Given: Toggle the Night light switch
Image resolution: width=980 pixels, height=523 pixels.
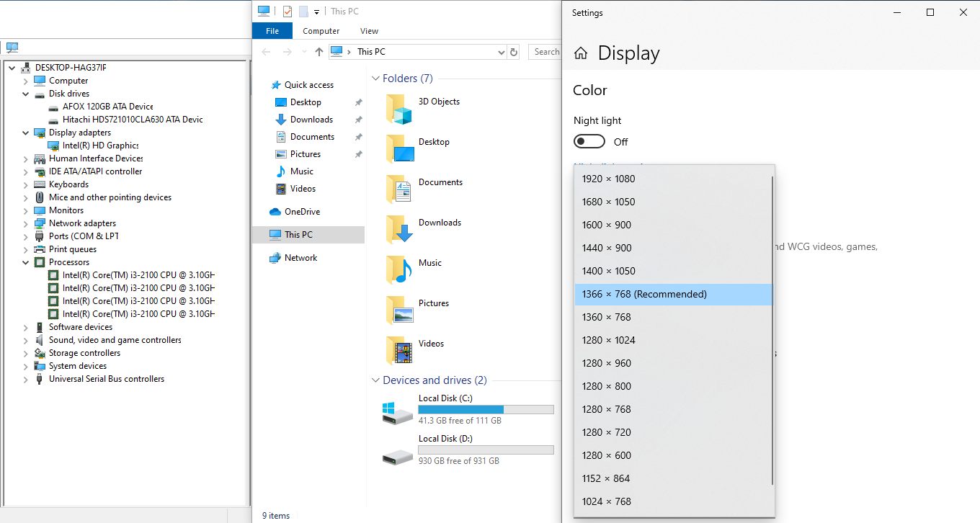Looking at the screenshot, I should click(589, 142).
